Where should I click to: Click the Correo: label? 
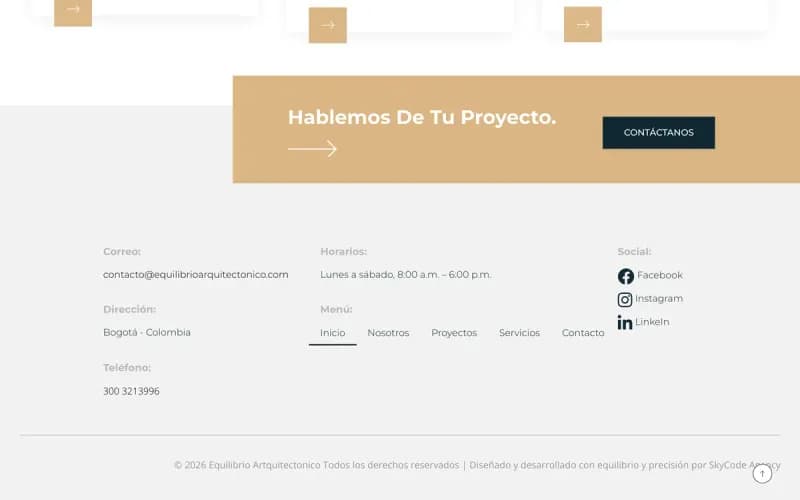122,252
